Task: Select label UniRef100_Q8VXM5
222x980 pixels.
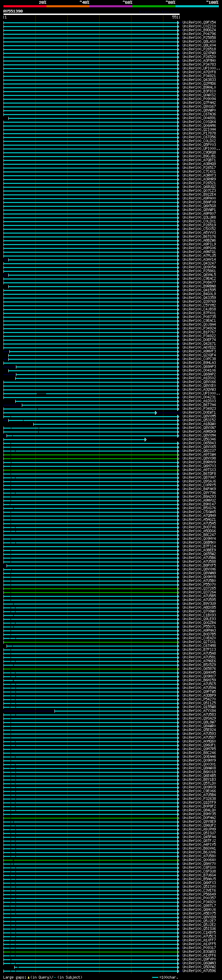Action: click(x=199, y=416)
